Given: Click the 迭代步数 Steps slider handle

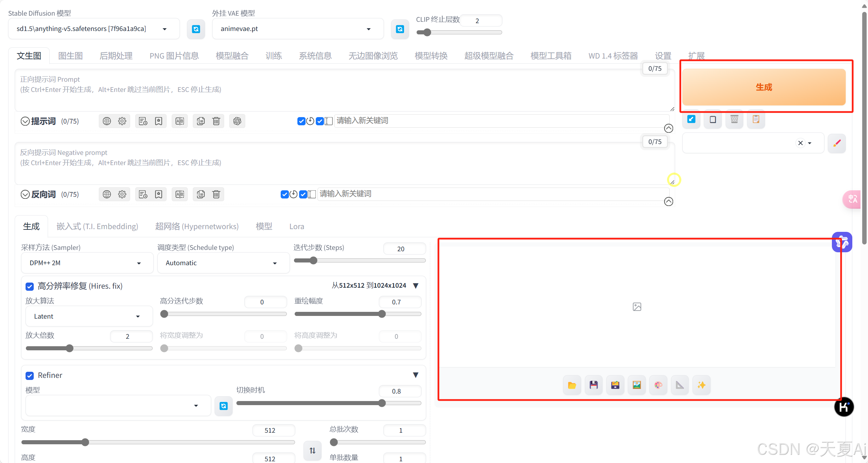Looking at the screenshot, I should (x=313, y=261).
